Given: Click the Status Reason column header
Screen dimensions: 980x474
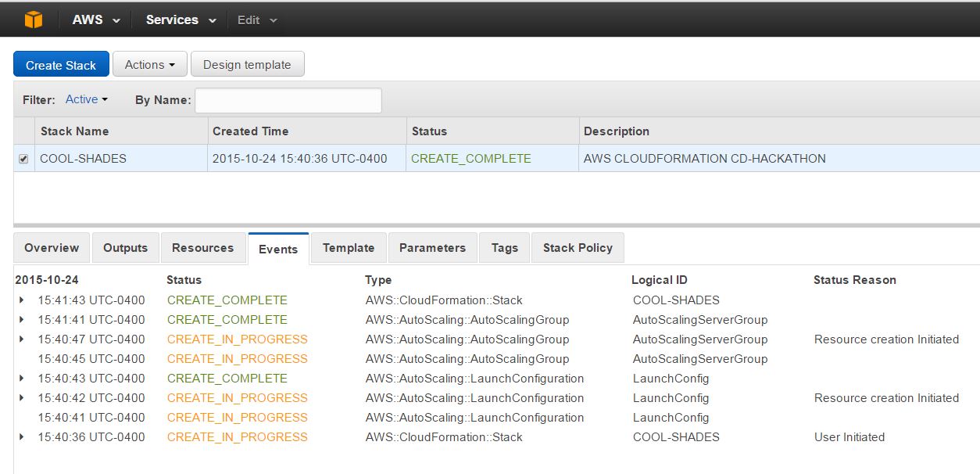Looking at the screenshot, I should 855,280.
